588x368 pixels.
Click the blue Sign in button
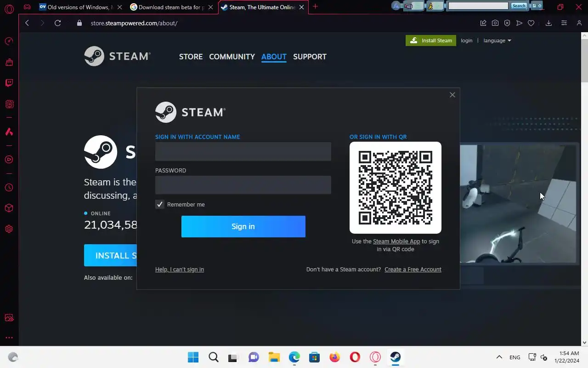243,226
